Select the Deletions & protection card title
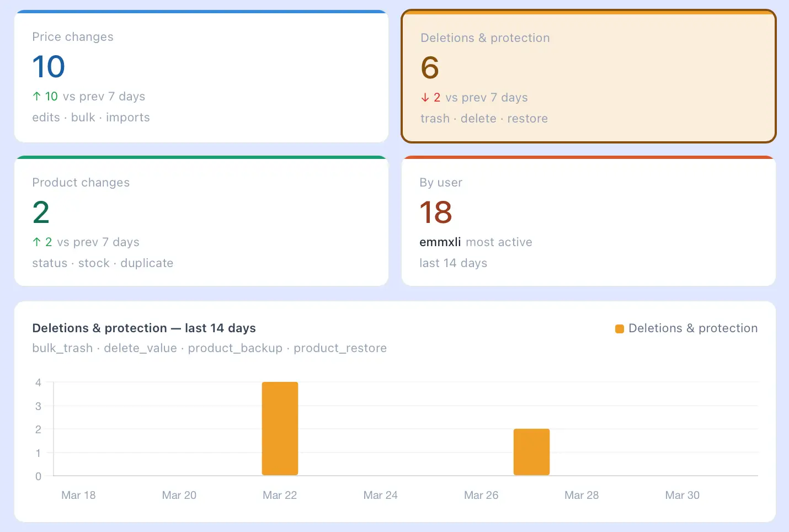Image resolution: width=789 pixels, height=532 pixels. click(485, 38)
